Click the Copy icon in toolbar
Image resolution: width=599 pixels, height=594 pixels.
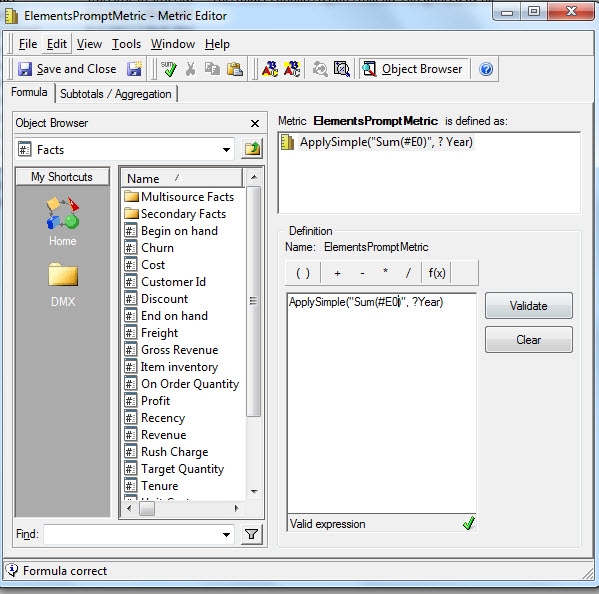(212, 69)
